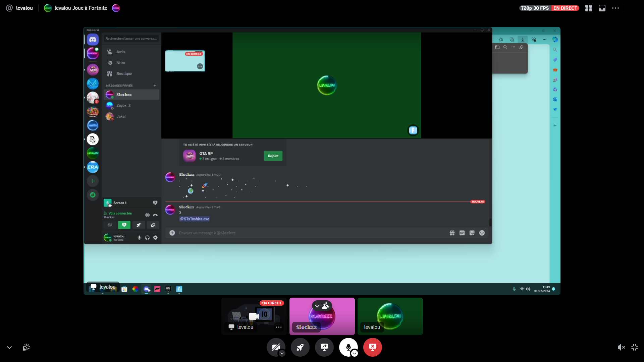Open more options on levalou's stream tile
This screenshot has width=644, height=362.
coord(279,327)
